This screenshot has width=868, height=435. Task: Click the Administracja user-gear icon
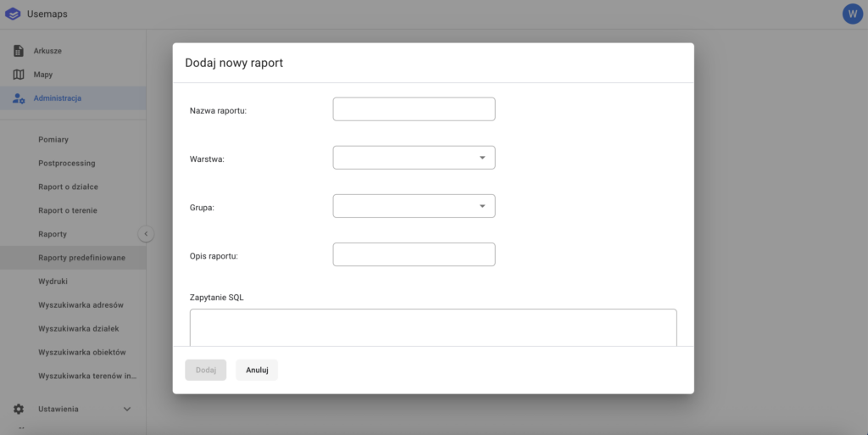[x=19, y=98]
